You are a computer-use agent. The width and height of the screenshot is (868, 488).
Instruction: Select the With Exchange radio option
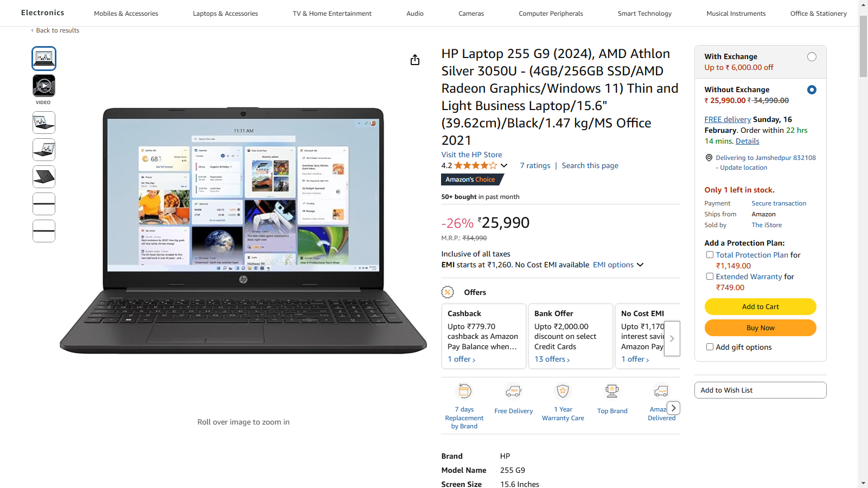click(812, 57)
